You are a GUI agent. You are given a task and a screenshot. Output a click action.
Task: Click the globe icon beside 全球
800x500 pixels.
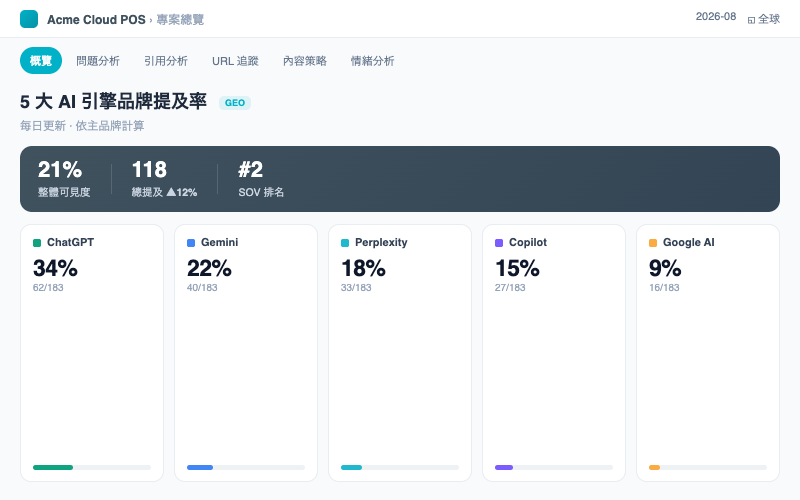point(751,20)
